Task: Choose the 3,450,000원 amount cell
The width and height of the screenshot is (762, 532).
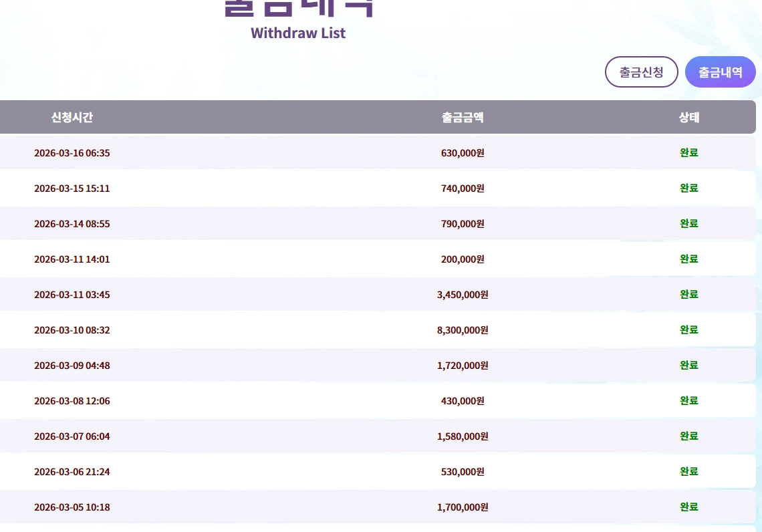Action: click(x=463, y=295)
